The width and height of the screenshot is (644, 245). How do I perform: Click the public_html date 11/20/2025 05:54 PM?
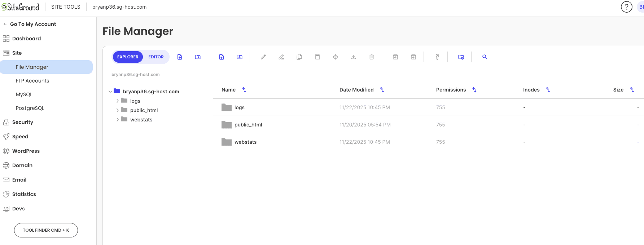click(x=365, y=125)
